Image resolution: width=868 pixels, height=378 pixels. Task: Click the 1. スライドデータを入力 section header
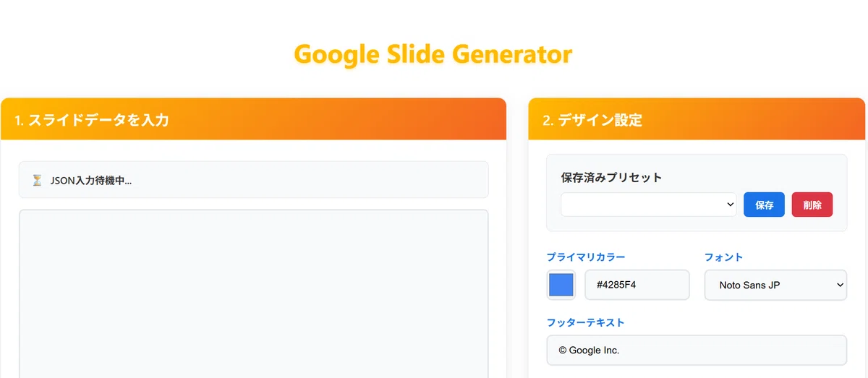pos(253,119)
